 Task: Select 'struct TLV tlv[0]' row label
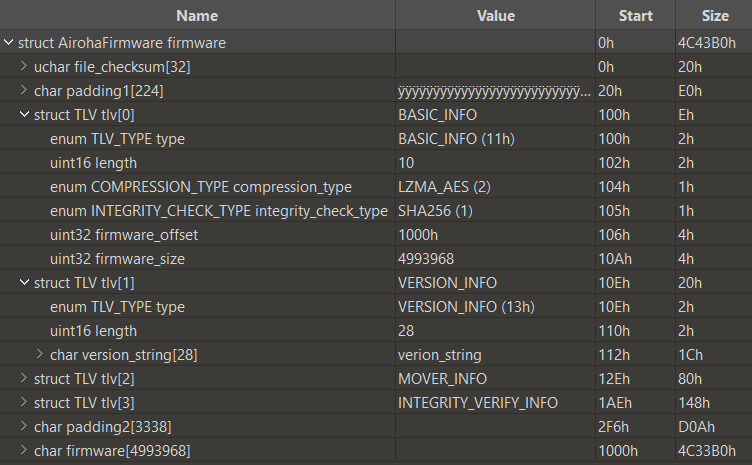[84, 115]
